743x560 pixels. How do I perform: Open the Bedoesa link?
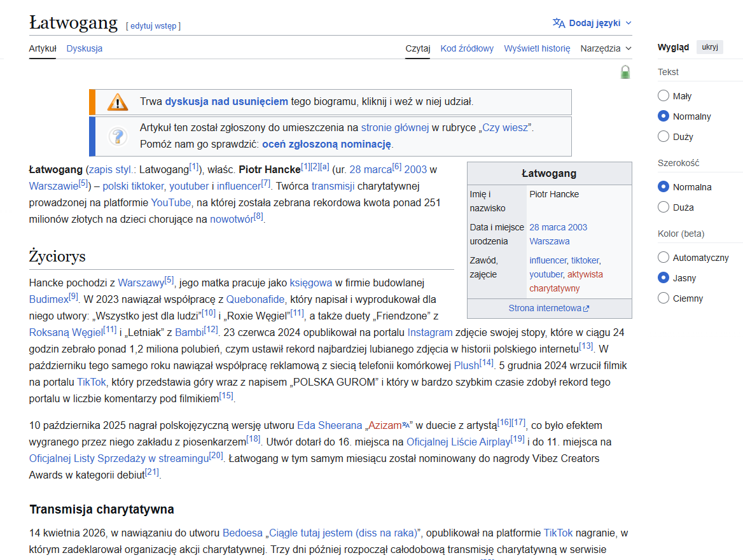click(242, 533)
